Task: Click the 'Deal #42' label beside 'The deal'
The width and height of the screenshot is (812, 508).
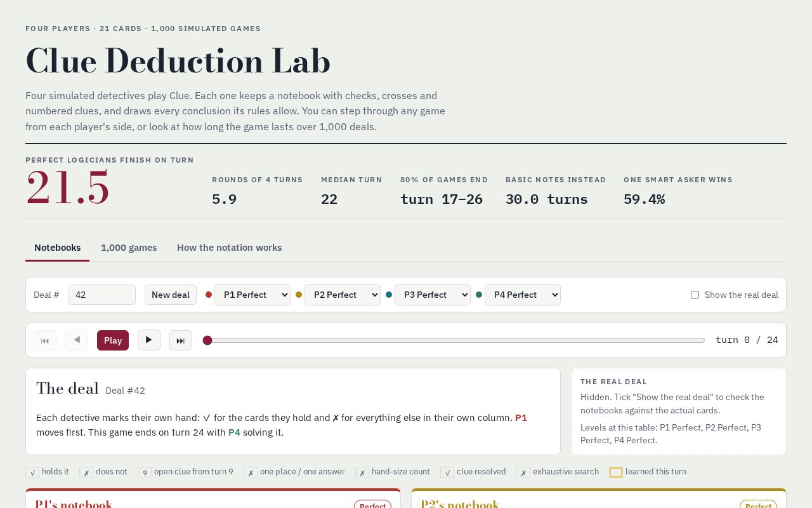Action: (x=125, y=391)
